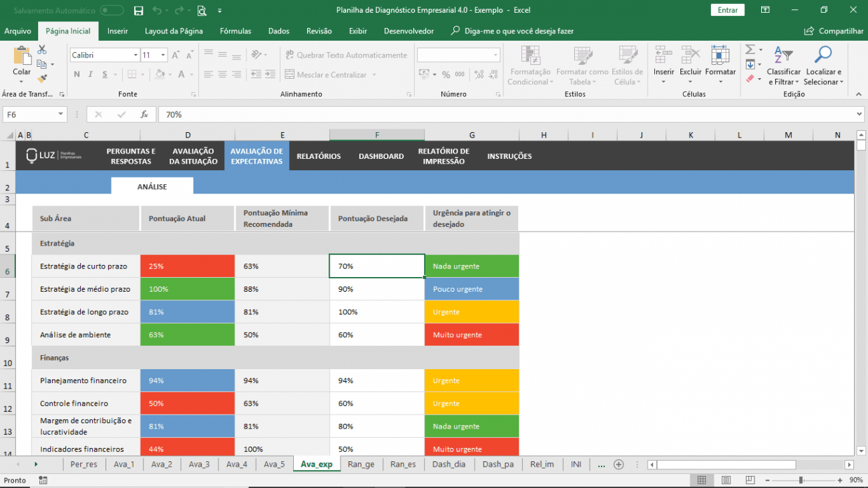Click the Clear eraser icon
The width and height of the screenshot is (868, 488).
pos(750,79)
